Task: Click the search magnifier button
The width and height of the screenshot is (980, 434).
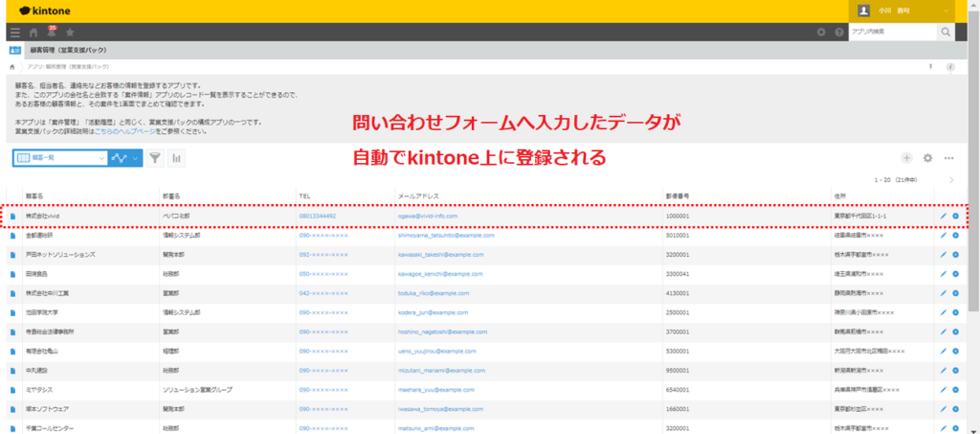Action: point(946,32)
